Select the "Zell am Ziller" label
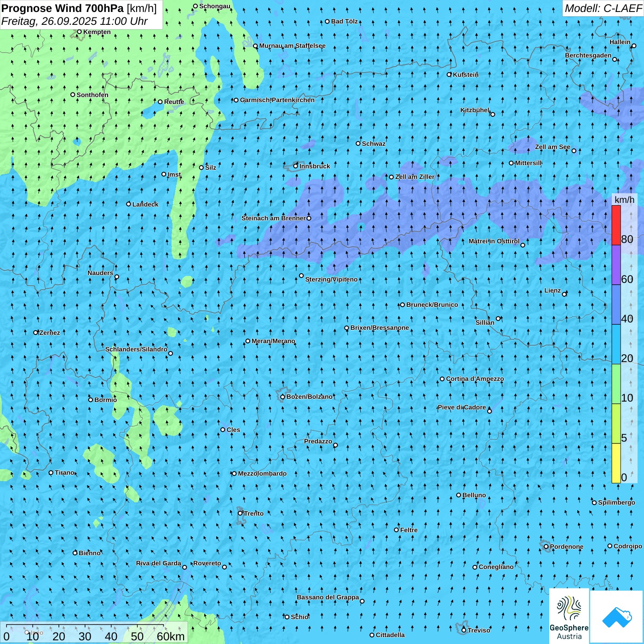Viewport: 644px width, 644px height. tap(415, 177)
